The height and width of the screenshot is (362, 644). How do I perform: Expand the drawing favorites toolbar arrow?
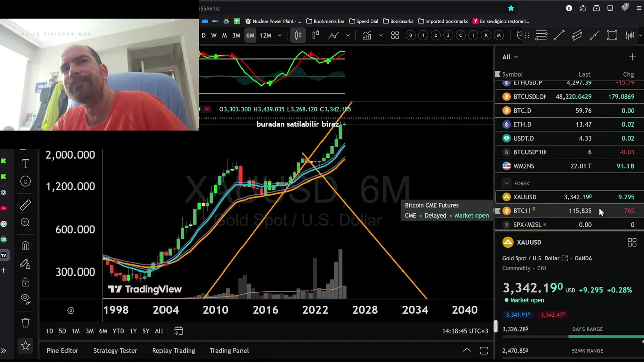click(641, 35)
